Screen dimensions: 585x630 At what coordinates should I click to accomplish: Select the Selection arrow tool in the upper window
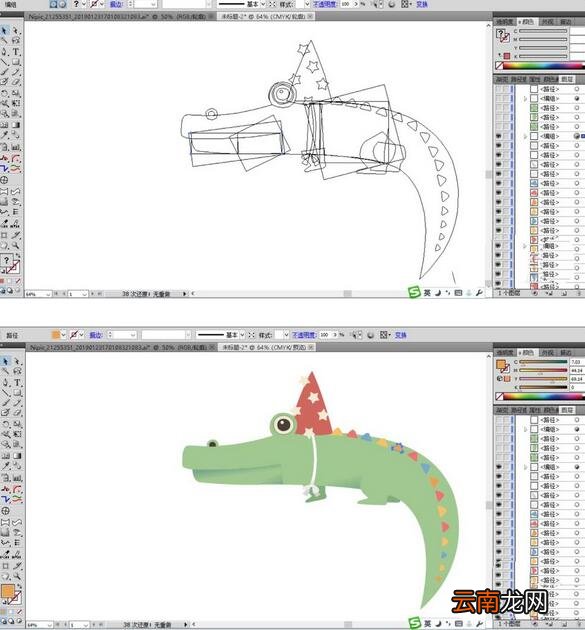[5, 31]
